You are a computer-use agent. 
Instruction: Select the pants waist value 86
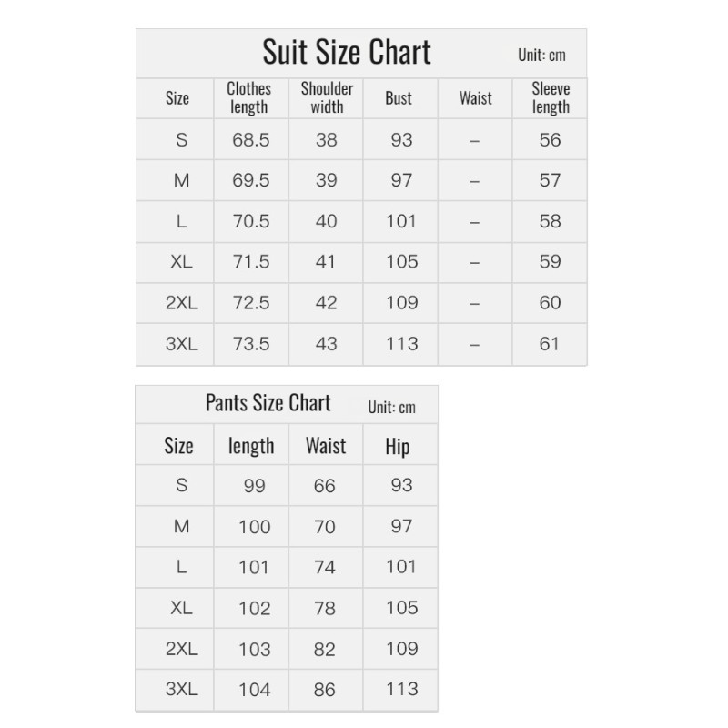click(325, 690)
